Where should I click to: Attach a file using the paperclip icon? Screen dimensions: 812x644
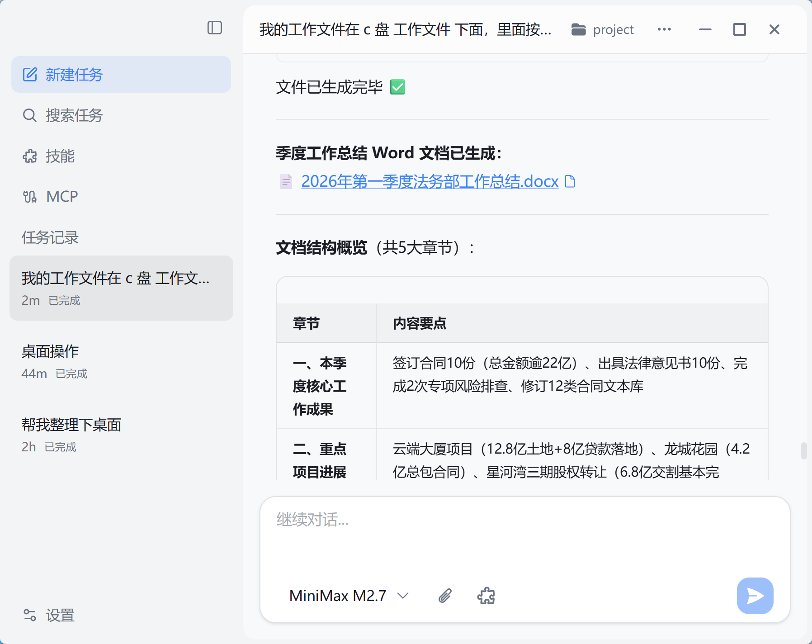pyautogui.click(x=445, y=596)
